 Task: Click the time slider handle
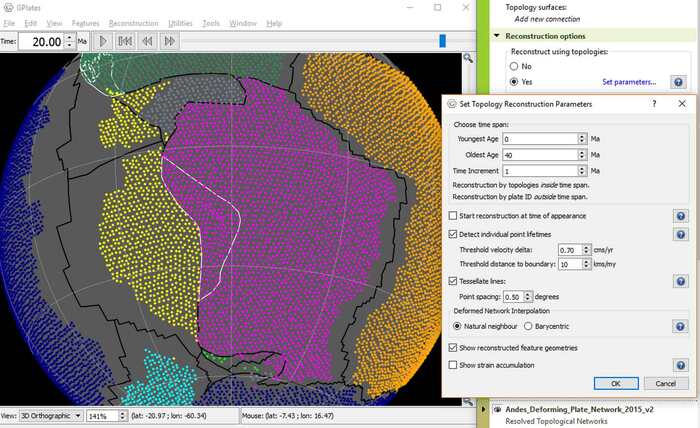coord(441,41)
